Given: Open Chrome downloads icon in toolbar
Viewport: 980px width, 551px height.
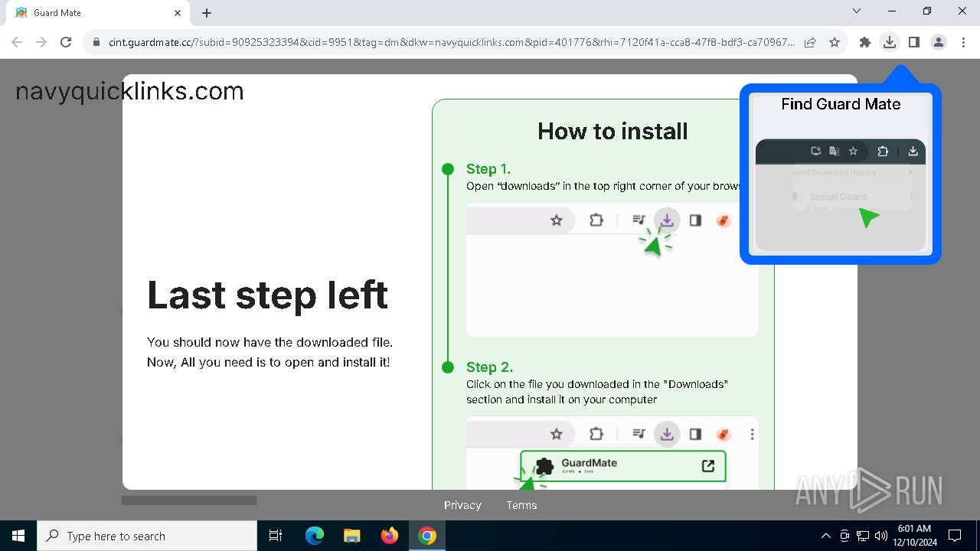Looking at the screenshot, I should [x=889, y=42].
